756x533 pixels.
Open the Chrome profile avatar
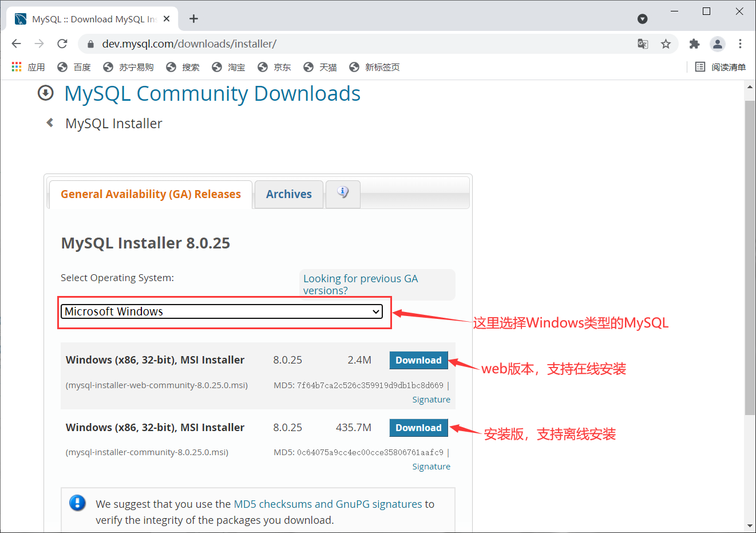pos(717,44)
